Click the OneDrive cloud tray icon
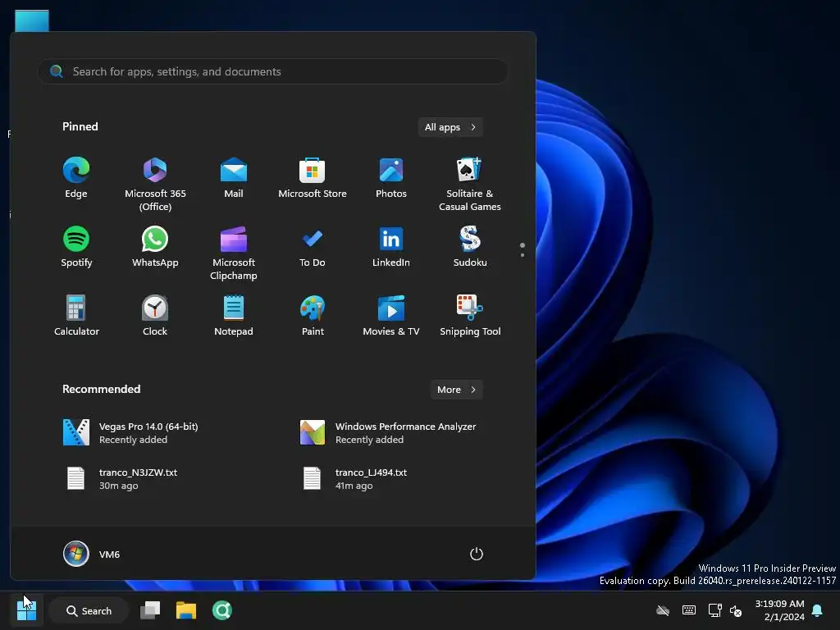 pyautogui.click(x=663, y=610)
